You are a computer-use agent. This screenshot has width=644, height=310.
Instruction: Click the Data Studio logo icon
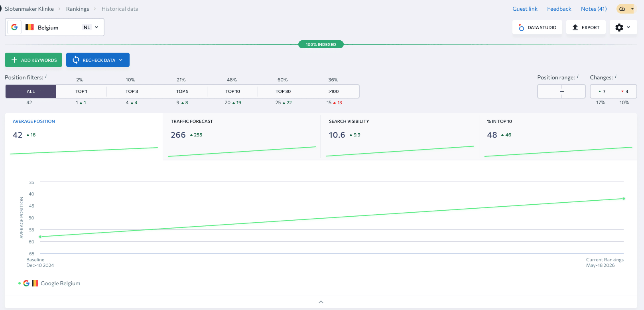tap(521, 28)
